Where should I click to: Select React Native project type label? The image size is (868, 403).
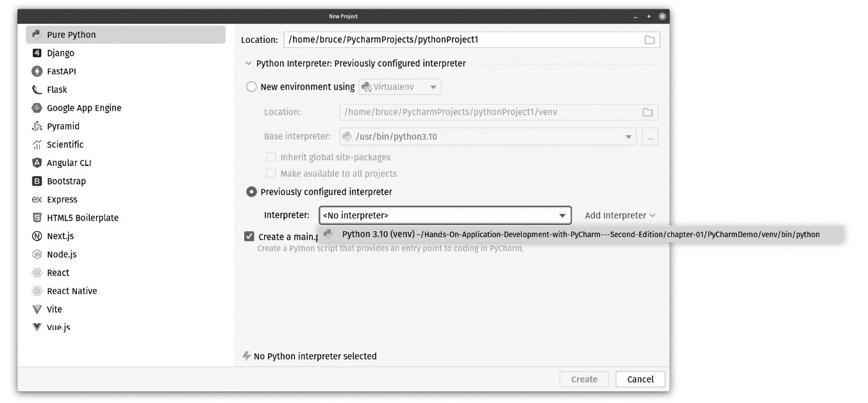(72, 291)
